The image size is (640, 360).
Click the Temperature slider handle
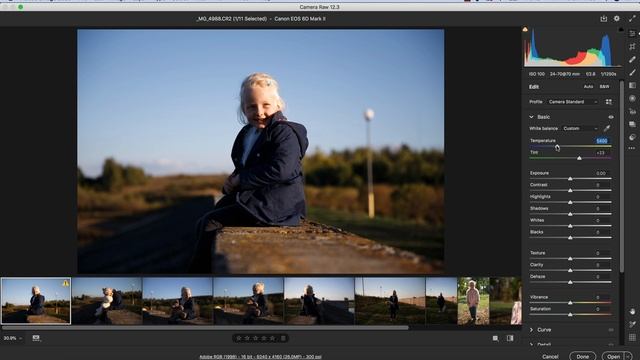click(557, 147)
